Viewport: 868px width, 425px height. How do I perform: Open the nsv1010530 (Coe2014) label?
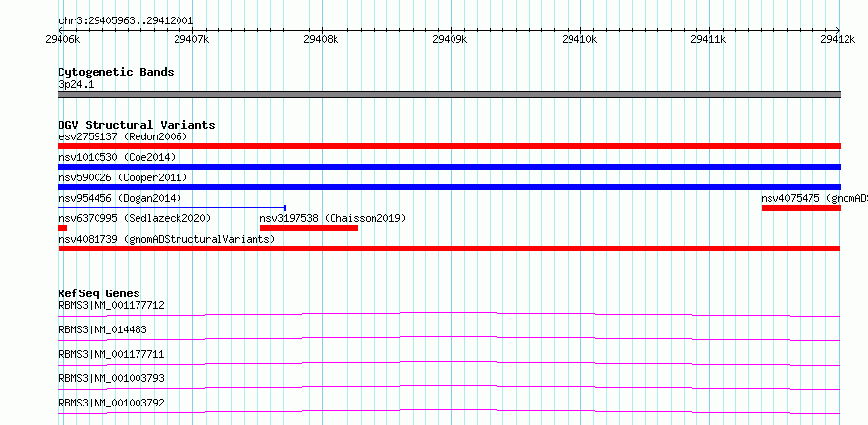(117, 157)
